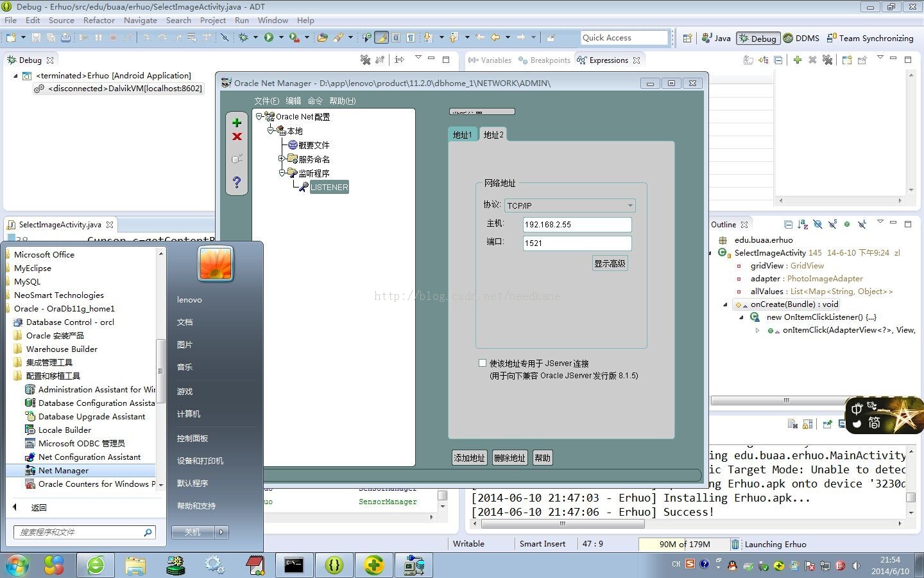The height and width of the screenshot is (578, 924).
Task: Select 概要文件 tree item
Action: click(x=314, y=145)
